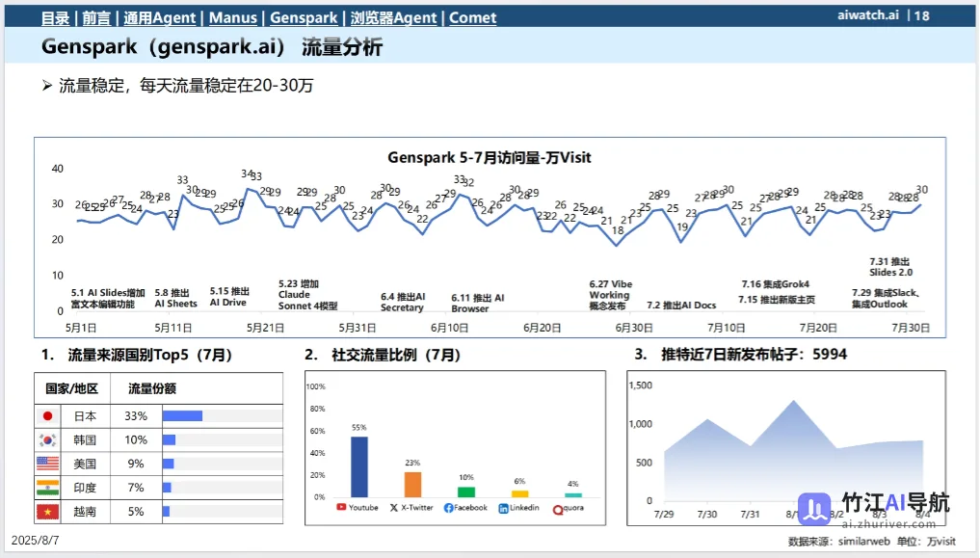Select the blue Youtube 55% bar
The image size is (980, 558).
point(359,466)
